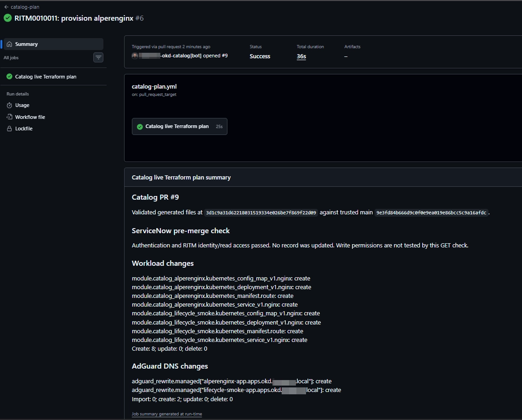This screenshot has width=522, height=420.
Task: Click the run title RITM0010011 provision alperenginx
Action: click(x=74, y=18)
